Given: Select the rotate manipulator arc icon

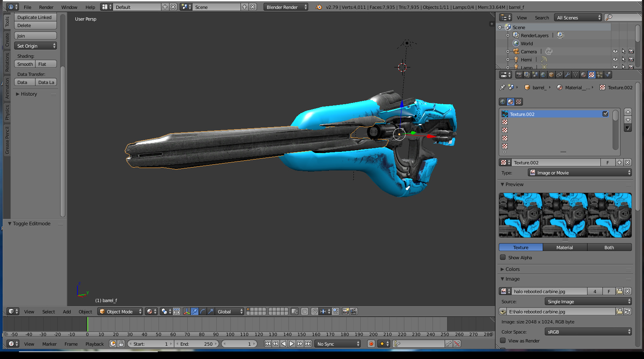Looking at the screenshot, I should [203, 311].
